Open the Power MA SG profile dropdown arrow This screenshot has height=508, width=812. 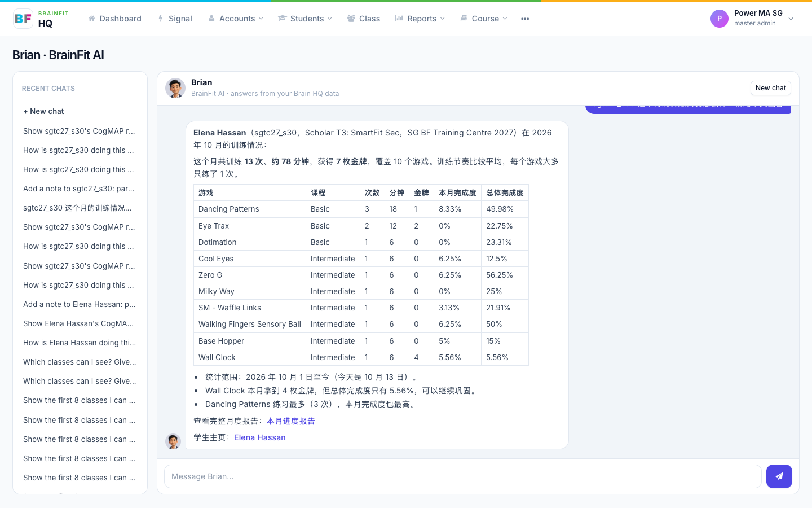pyautogui.click(x=791, y=19)
